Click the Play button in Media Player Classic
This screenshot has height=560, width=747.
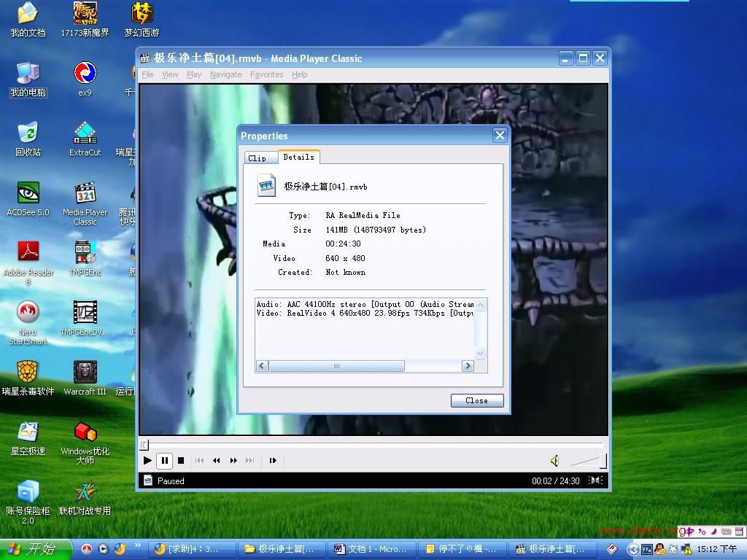coord(147,461)
